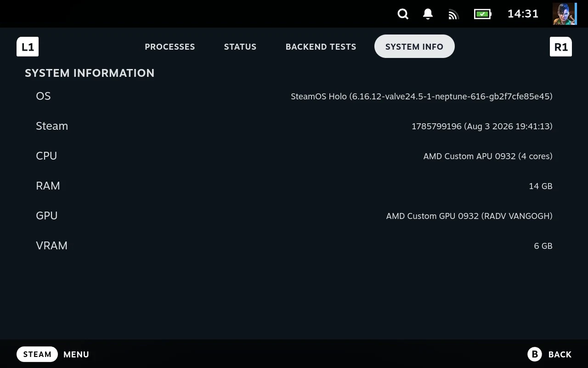This screenshot has width=588, height=368.
Task: Open the search magnifier icon
Action: tap(403, 14)
